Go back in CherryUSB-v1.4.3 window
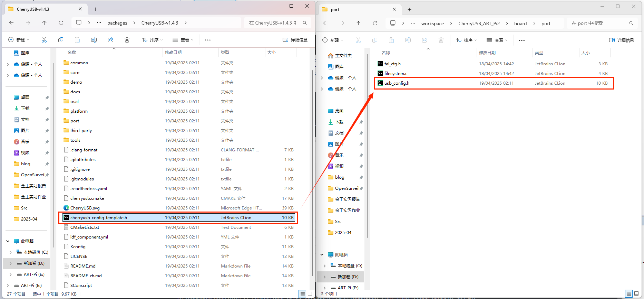The width and height of the screenshot is (644, 299). click(x=11, y=23)
